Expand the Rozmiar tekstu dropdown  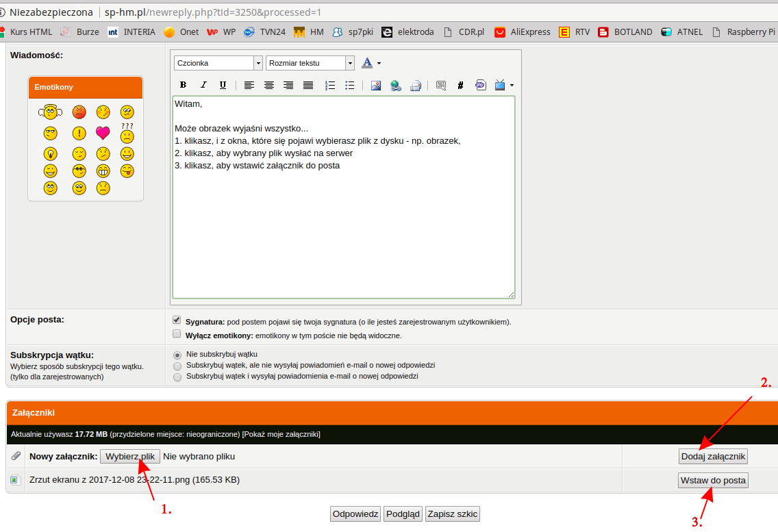[x=310, y=63]
